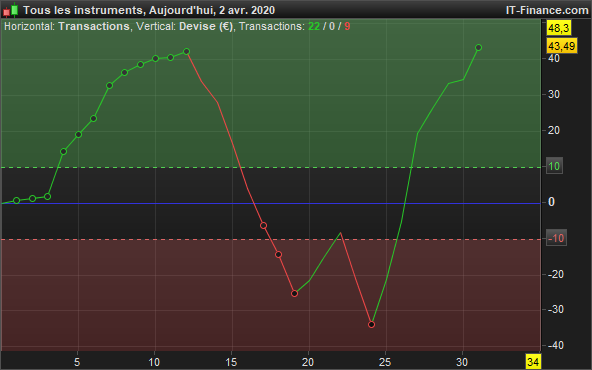Click the red dashed threshold line
Screen dimensions: 592x370
click(270, 239)
